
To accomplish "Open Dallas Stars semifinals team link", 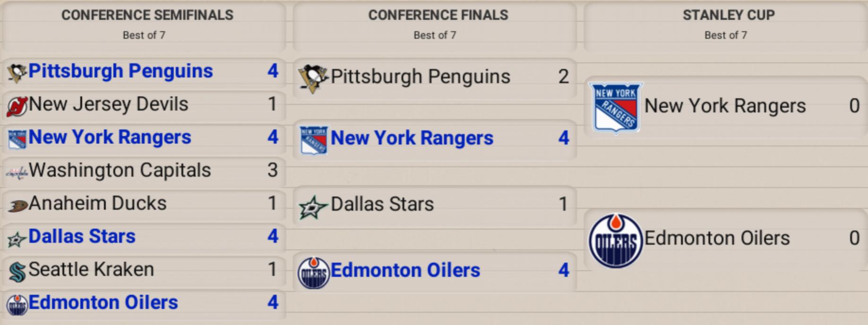I will click(x=82, y=236).
